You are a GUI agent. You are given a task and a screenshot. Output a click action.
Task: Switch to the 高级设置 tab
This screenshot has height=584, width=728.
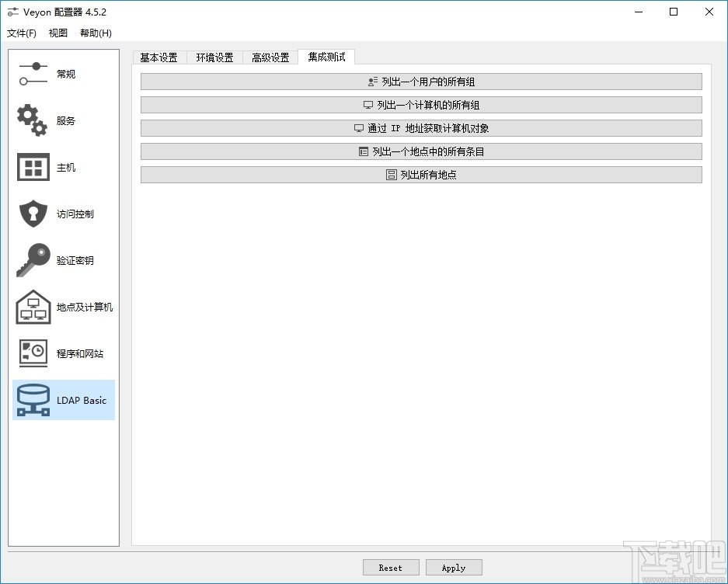coord(270,57)
